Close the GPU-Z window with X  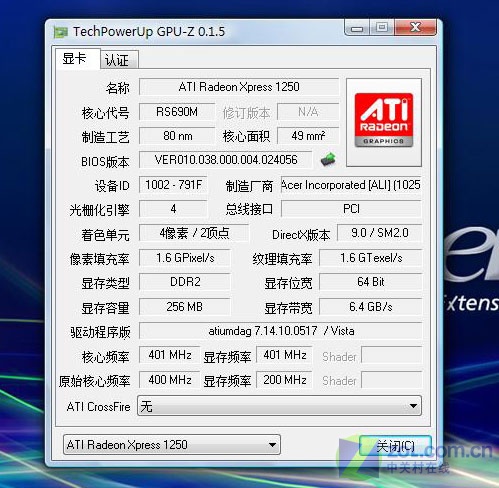pos(415,27)
